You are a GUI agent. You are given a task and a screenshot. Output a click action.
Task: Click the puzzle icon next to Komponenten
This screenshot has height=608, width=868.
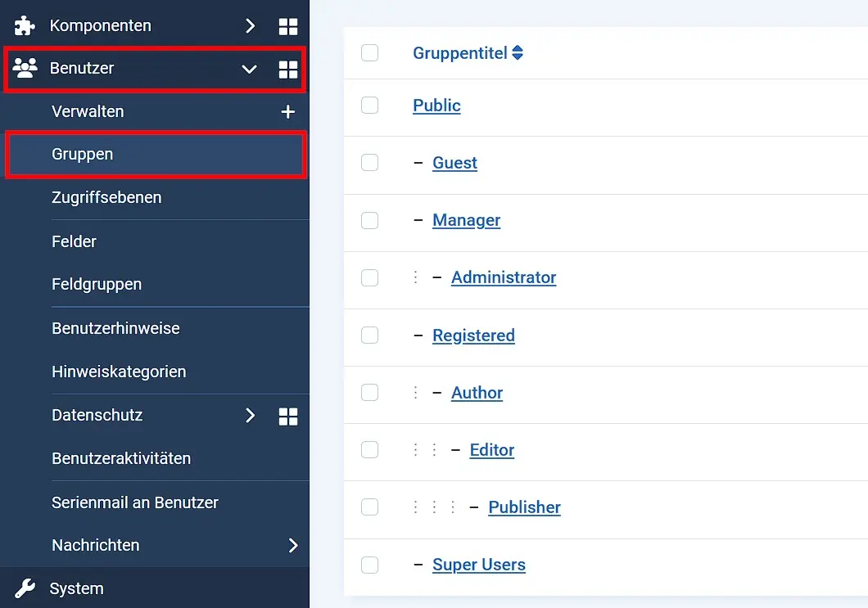[x=23, y=25]
